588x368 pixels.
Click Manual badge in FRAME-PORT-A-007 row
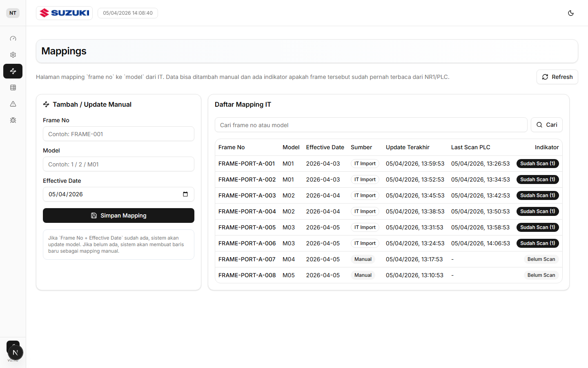click(363, 259)
